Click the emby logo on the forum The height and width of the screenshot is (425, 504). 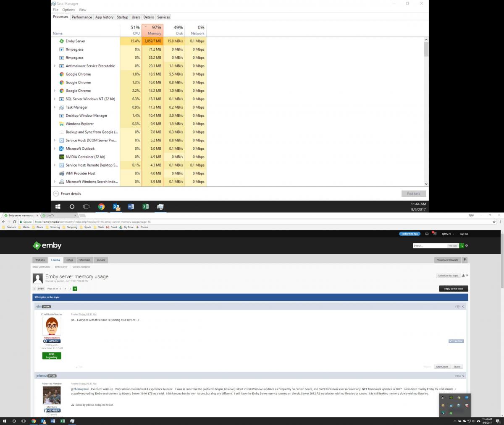(47, 245)
